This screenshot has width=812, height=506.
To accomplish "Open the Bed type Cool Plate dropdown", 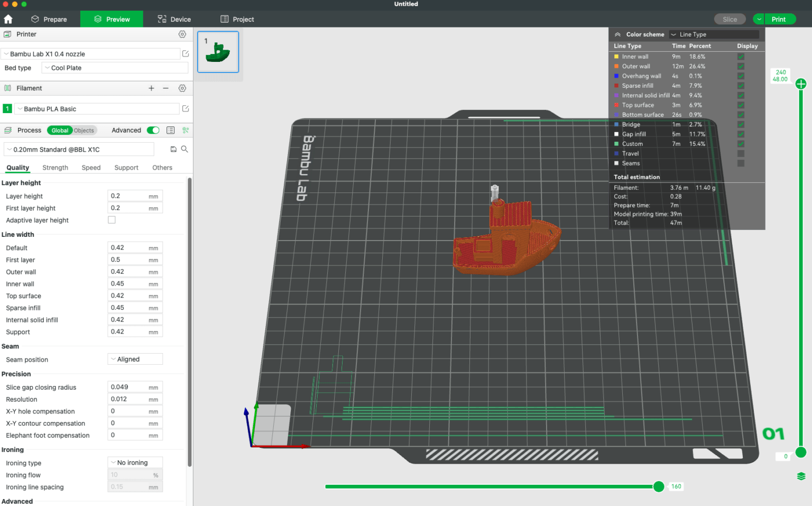I will coord(114,68).
